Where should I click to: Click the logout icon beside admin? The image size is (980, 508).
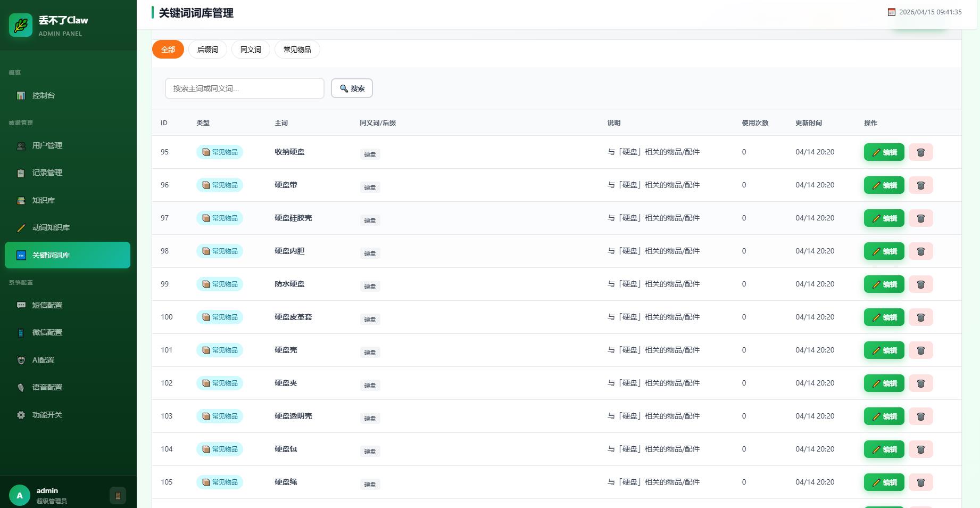pos(118,496)
